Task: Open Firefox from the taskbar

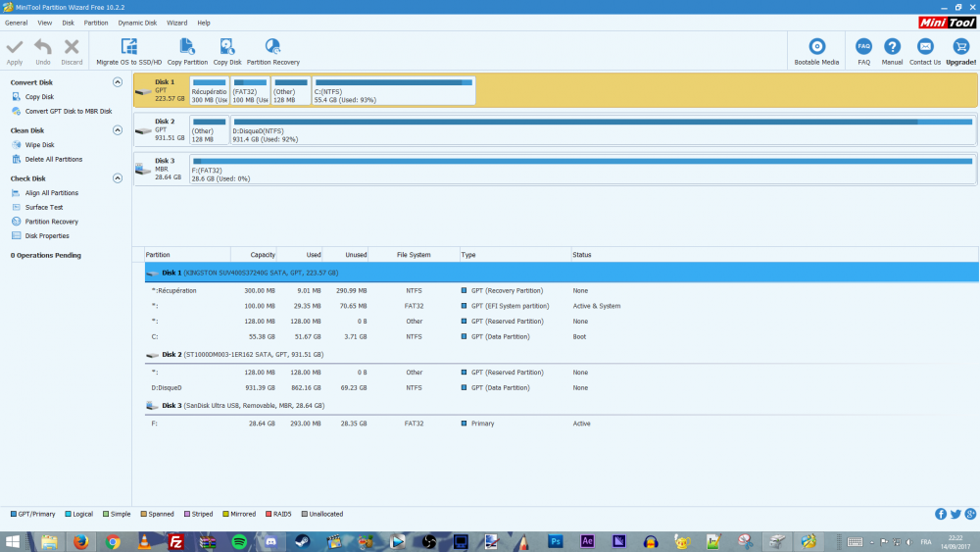Action: point(80,541)
